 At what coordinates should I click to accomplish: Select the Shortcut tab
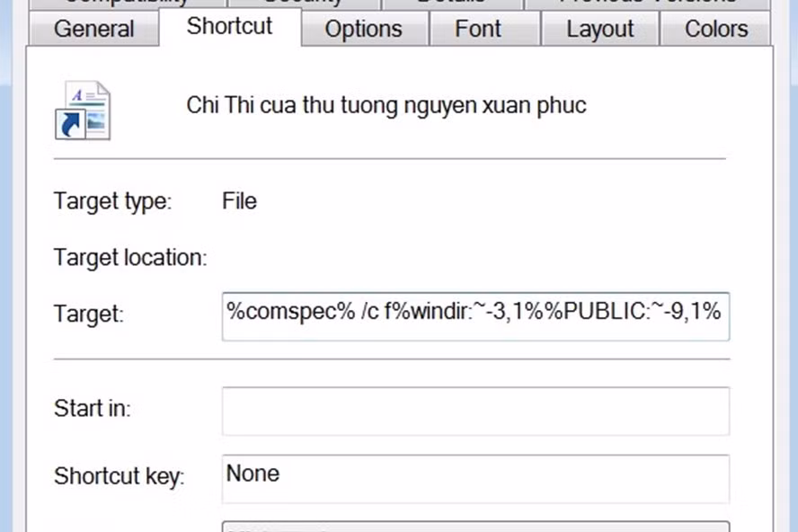point(228,28)
